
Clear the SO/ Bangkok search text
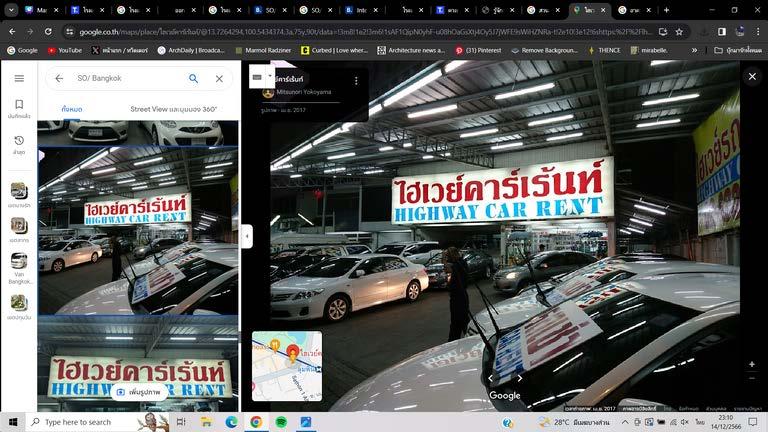[x=219, y=78]
